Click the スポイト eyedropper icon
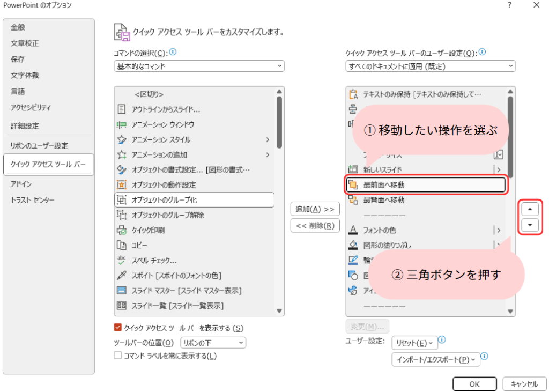The width and height of the screenshot is (549, 392). click(x=122, y=275)
